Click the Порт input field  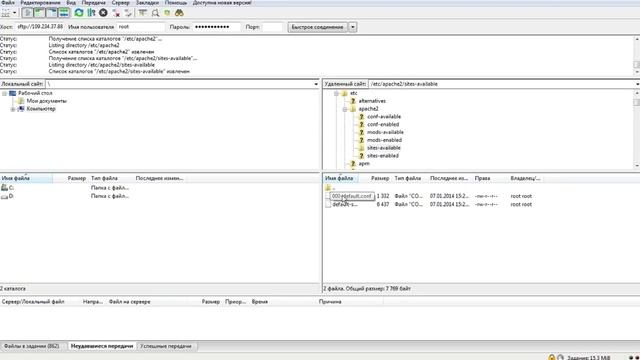(x=272, y=27)
